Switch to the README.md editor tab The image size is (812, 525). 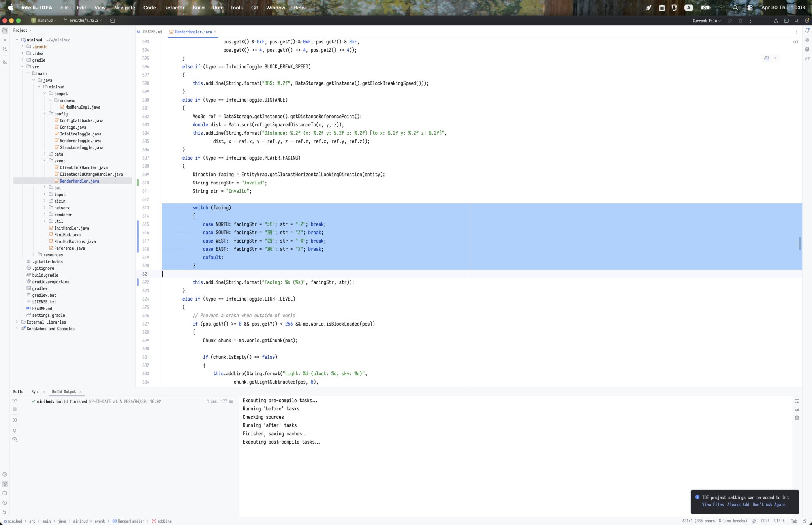(149, 32)
